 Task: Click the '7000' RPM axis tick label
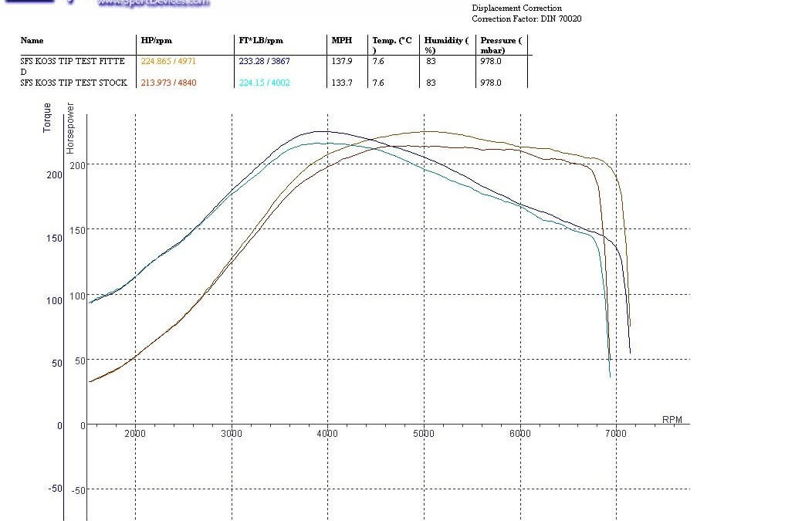point(616,434)
